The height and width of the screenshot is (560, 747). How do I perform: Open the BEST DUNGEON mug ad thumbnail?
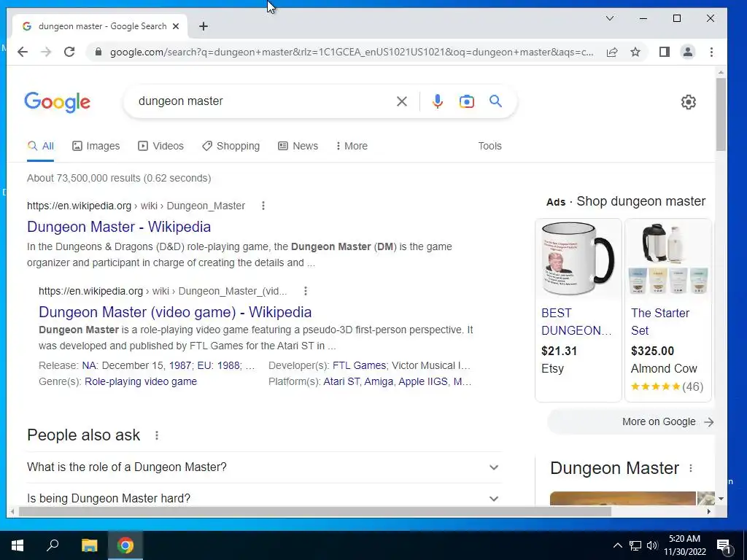pos(578,260)
